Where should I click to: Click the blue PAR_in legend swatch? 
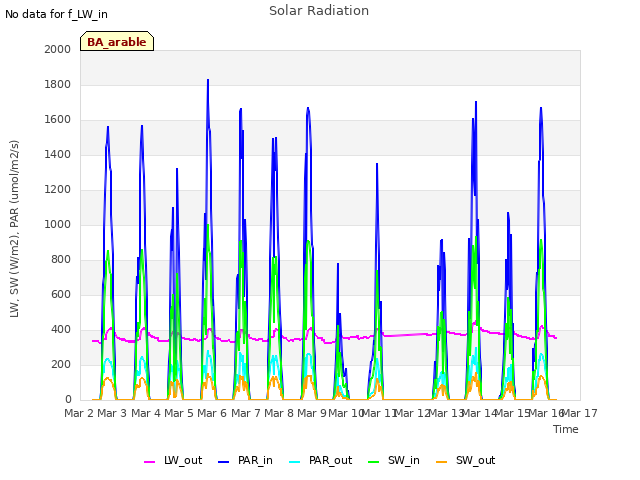point(224,462)
